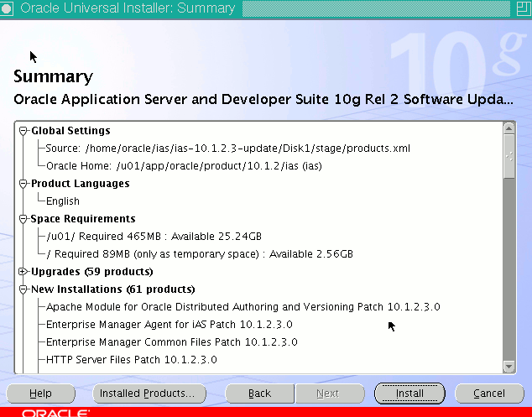Select HTTP Server Files Patch 10.1.2.3.0 row
532x417 pixels.
click(131, 360)
